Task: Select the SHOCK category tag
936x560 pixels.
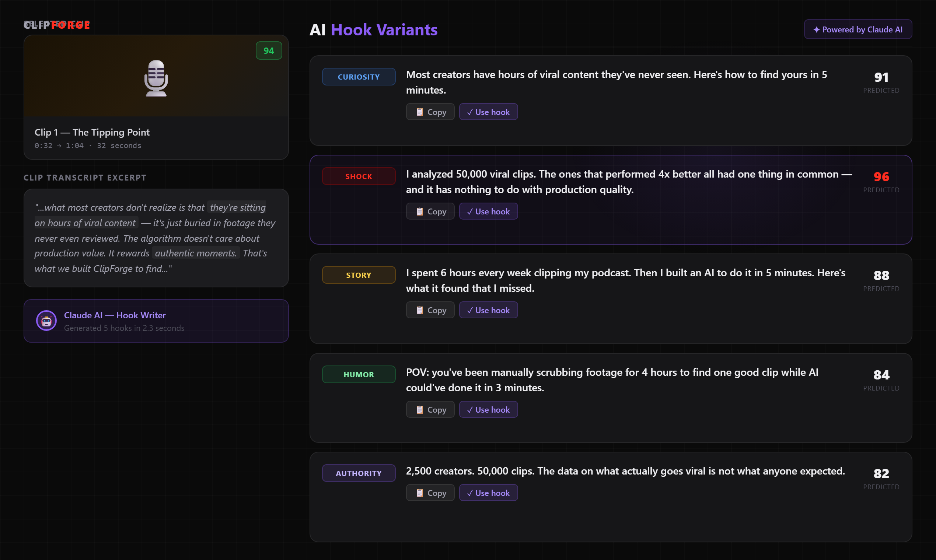Action: click(358, 176)
